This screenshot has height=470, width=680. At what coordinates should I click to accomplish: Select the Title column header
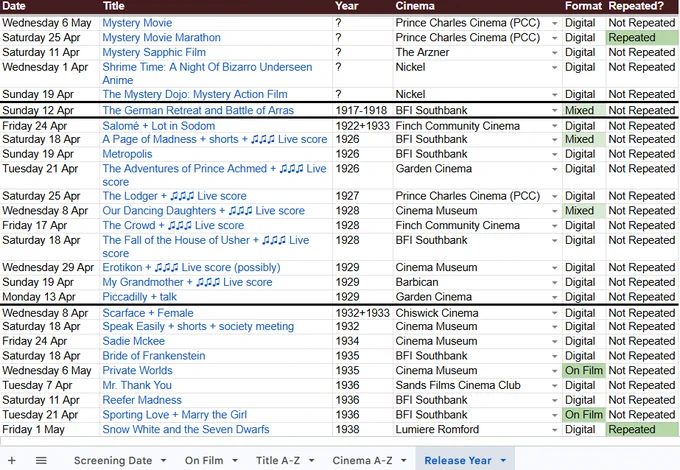pos(114,6)
